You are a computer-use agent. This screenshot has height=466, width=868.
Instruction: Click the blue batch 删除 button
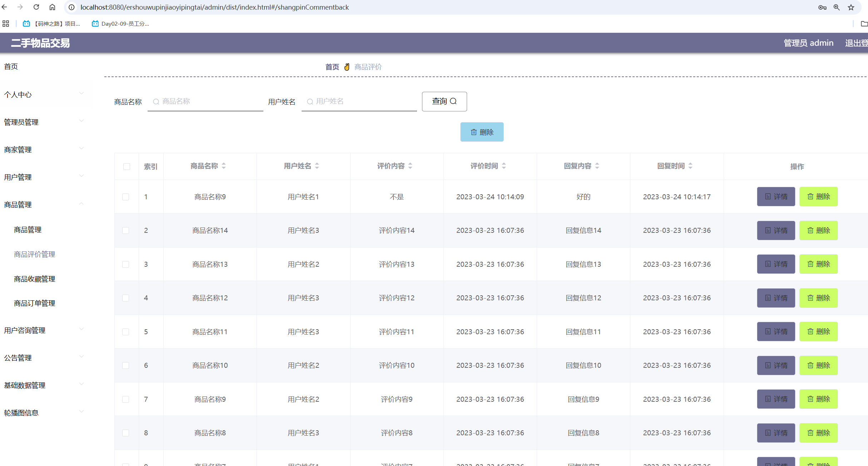(482, 132)
